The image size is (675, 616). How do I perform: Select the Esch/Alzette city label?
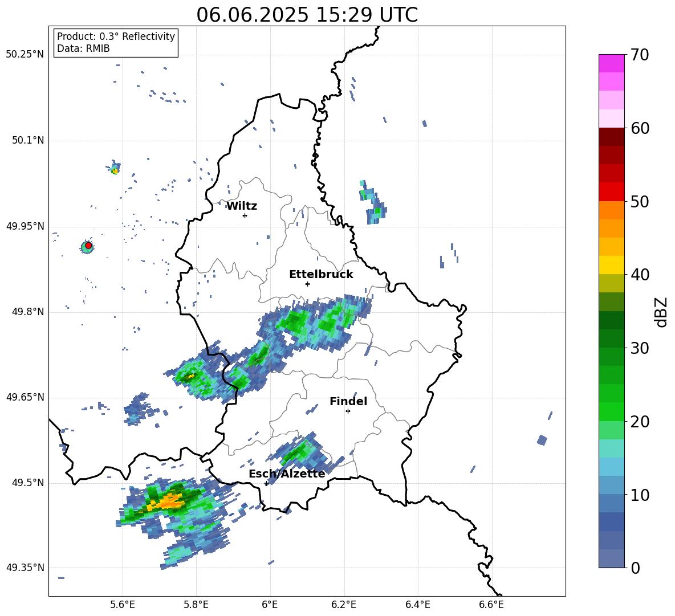[x=287, y=474]
